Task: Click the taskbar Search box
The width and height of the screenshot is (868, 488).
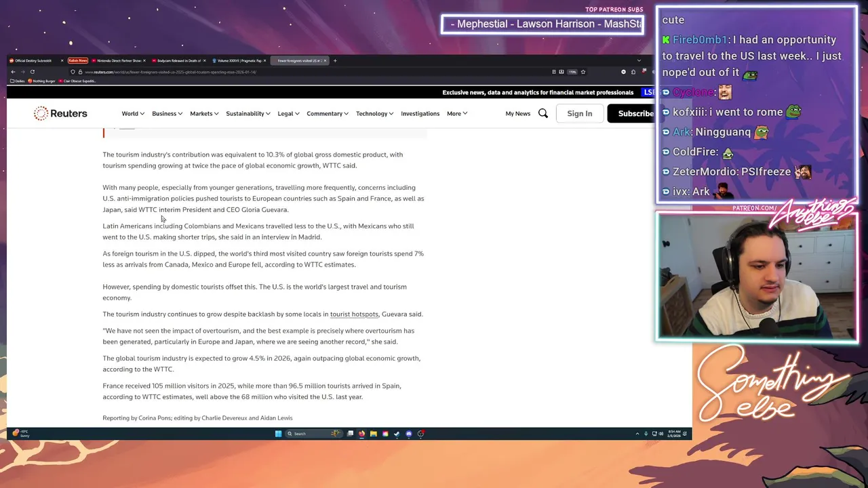Action: (313, 434)
